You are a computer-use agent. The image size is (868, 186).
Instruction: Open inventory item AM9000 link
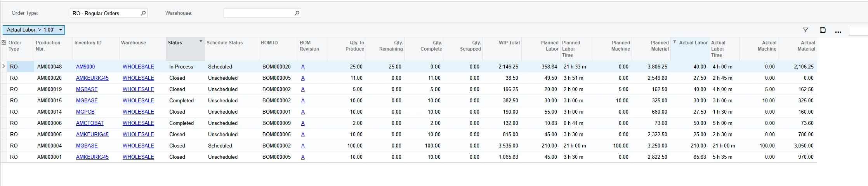click(x=85, y=67)
